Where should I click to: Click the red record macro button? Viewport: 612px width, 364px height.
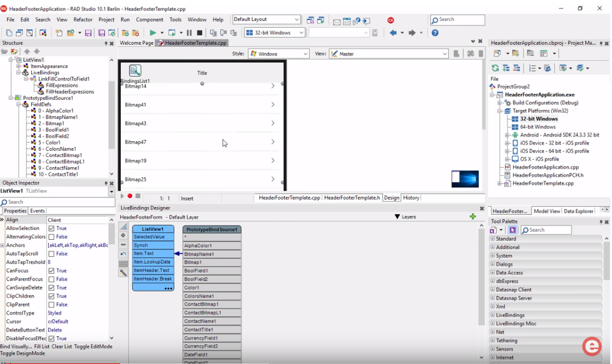[130, 196]
